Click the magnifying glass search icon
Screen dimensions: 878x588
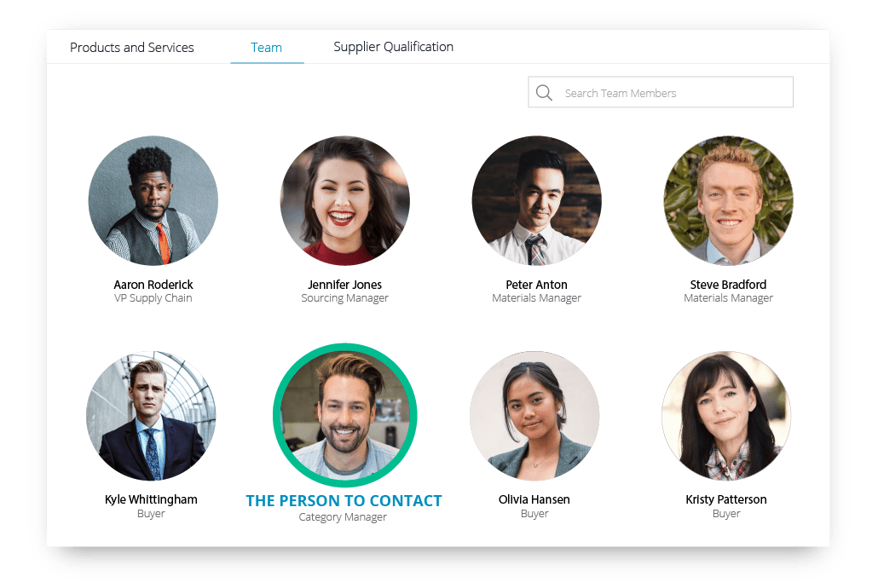point(544,92)
